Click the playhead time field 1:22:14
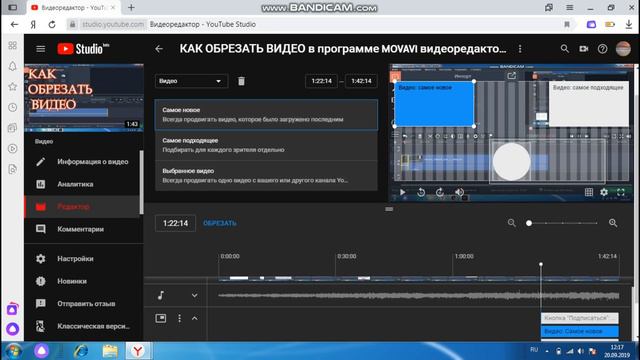The height and width of the screenshot is (360, 640). tap(176, 223)
